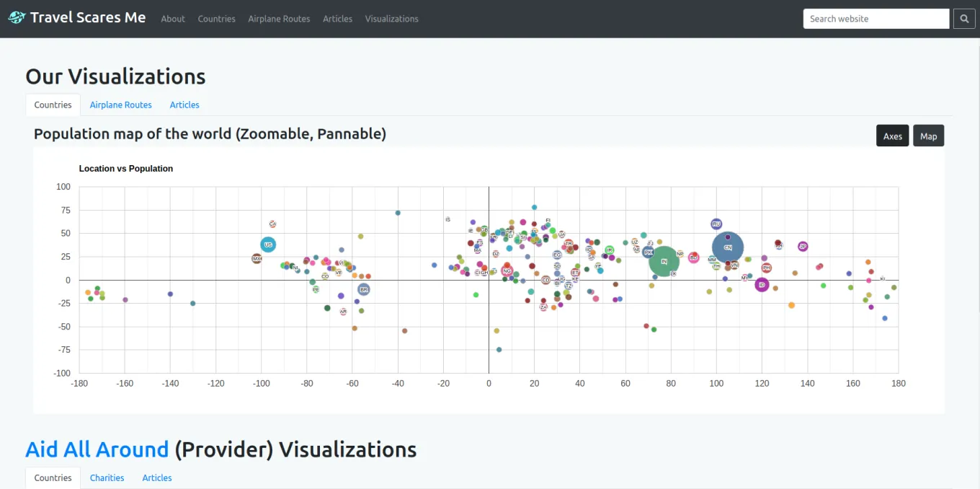This screenshot has height=489, width=980.
Task: Select the purple RU bubble
Action: pos(716,224)
